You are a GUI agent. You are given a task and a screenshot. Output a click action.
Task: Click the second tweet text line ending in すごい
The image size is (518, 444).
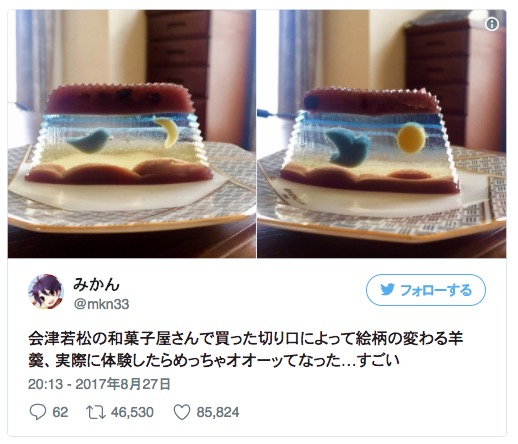(x=214, y=361)
